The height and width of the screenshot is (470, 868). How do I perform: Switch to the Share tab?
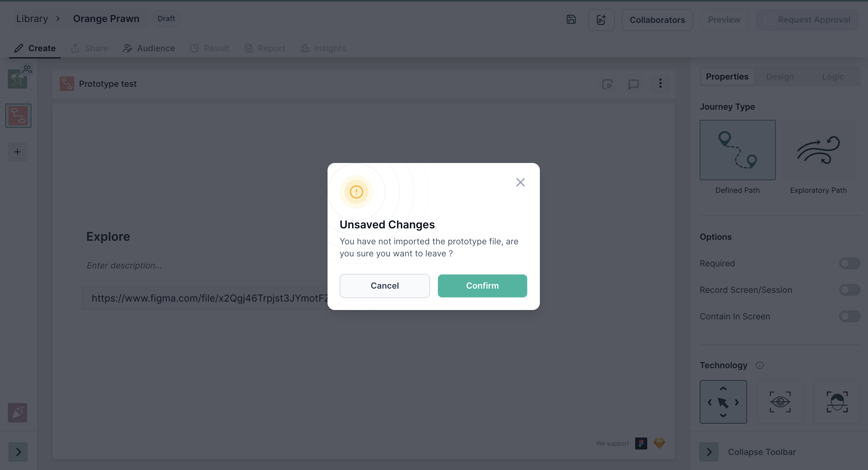(89, 48)
